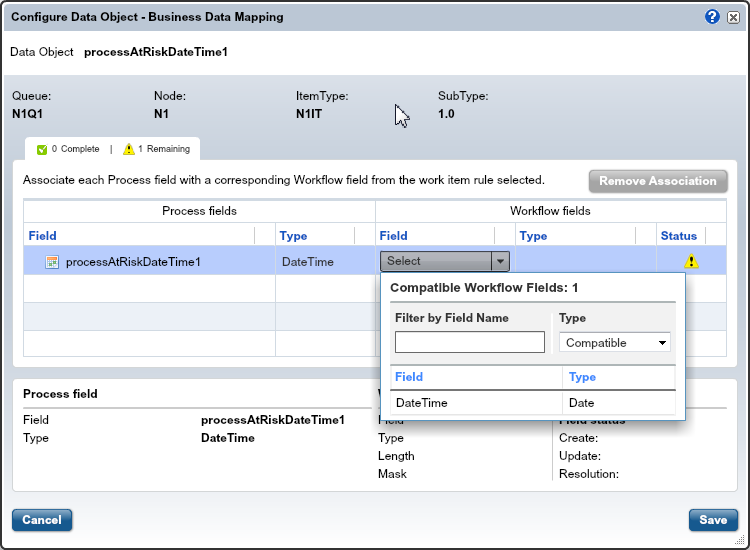The image size is (750, 550).
Task: Click the green Complete checkmark icon
Action: coord(42,150)
